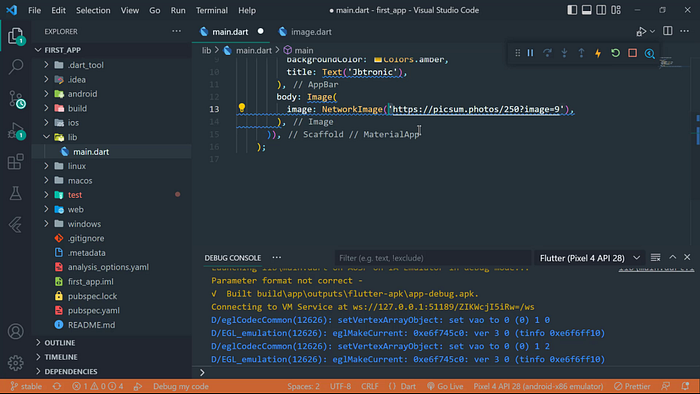Screen dimensions: 700x394
Task: Split the editor right
Action: 667,31
